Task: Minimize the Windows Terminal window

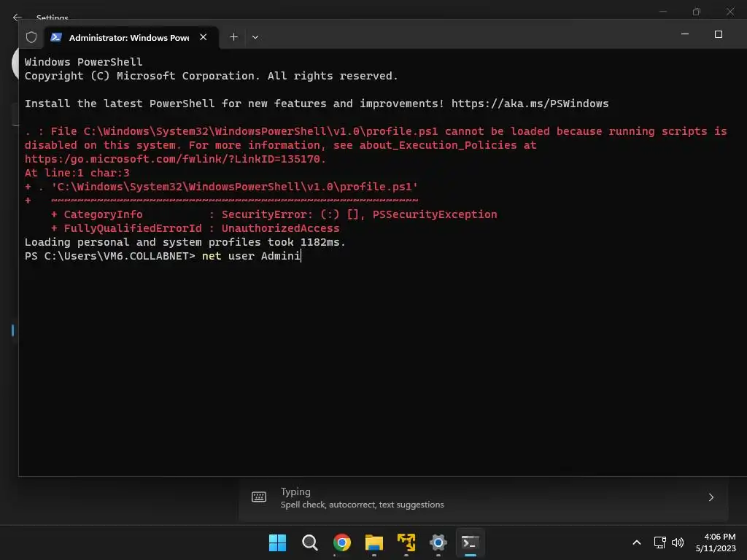Action: click(685, 34)
